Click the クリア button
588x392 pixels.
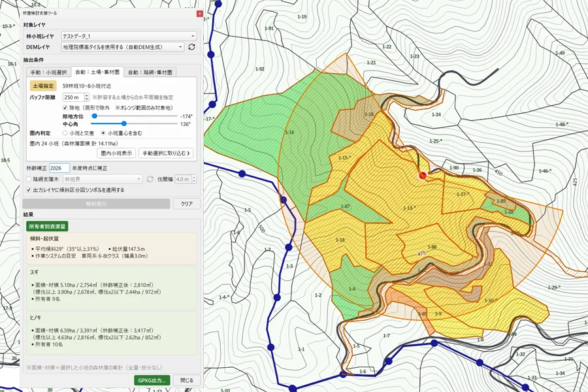(186, 204)
